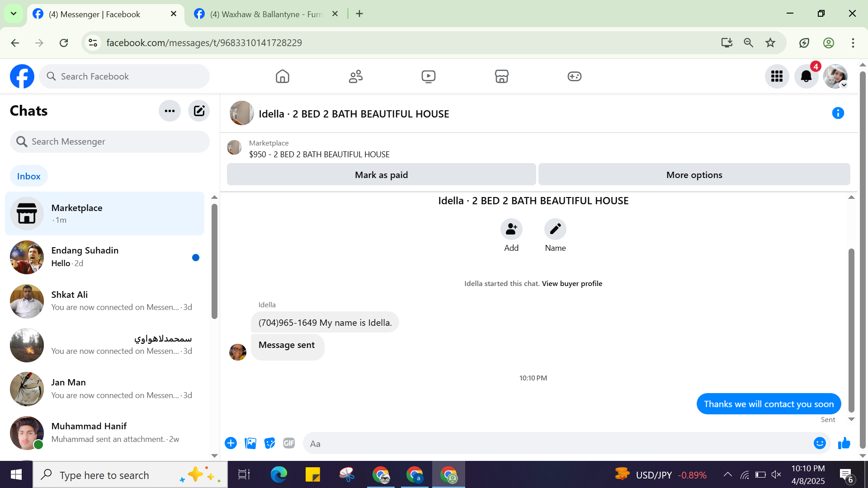
Task: Open the Friends icon in top navigation
Action: (355, 76)
